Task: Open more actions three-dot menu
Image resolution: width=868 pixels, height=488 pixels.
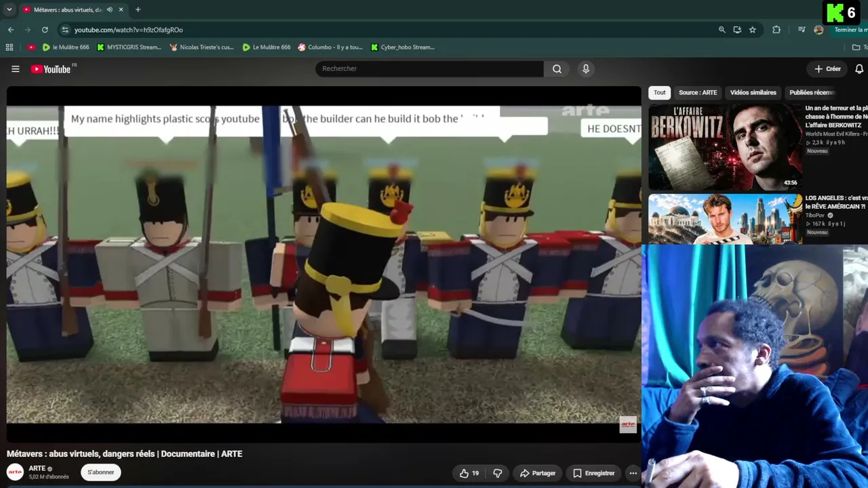Action: [633, 473]
